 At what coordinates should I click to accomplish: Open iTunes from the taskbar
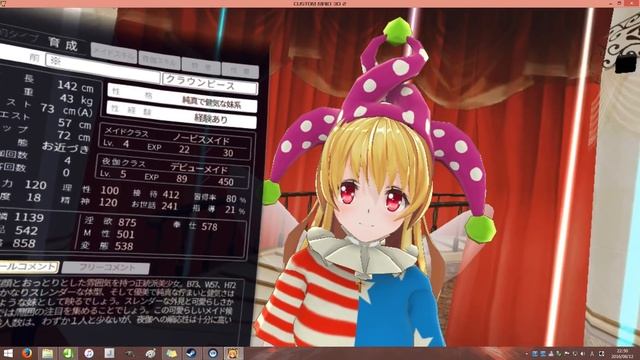pyautogui.click(x=89, y=353)
